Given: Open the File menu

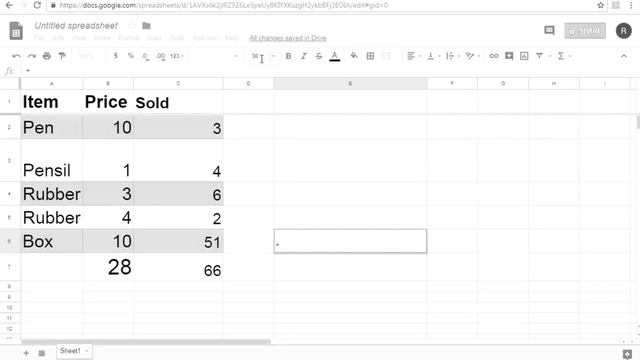Looking at the screenshot, I should click(x=39, y=38).
